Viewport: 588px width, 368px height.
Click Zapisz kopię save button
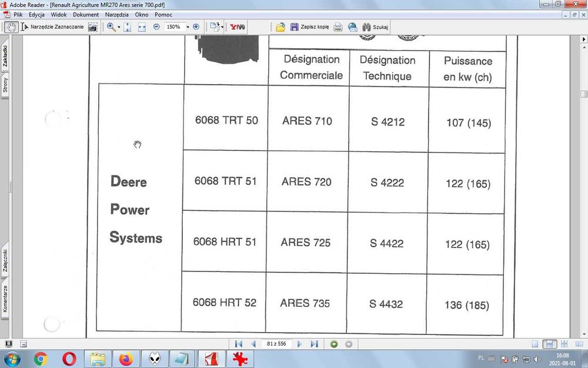click(310, 27)
